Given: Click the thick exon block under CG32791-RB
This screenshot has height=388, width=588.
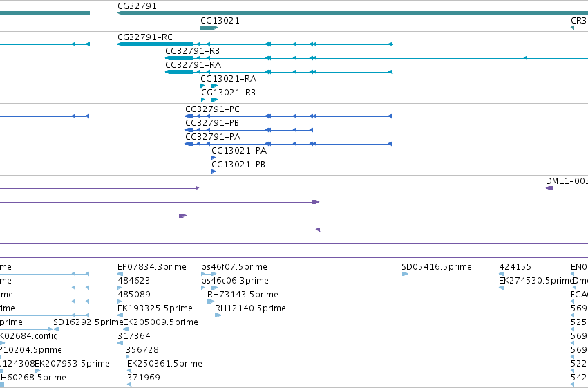Looking at the screenshot, I should coord(179,58).
